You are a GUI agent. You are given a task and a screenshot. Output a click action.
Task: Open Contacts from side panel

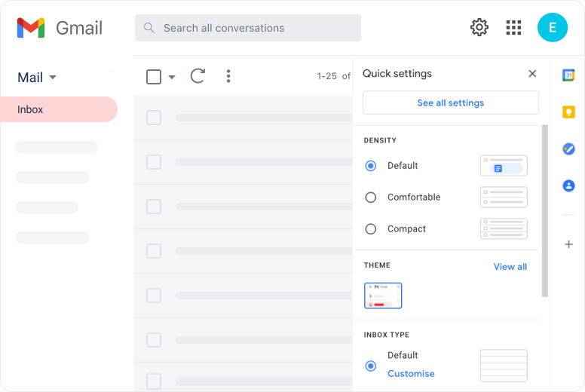(568, 185)
